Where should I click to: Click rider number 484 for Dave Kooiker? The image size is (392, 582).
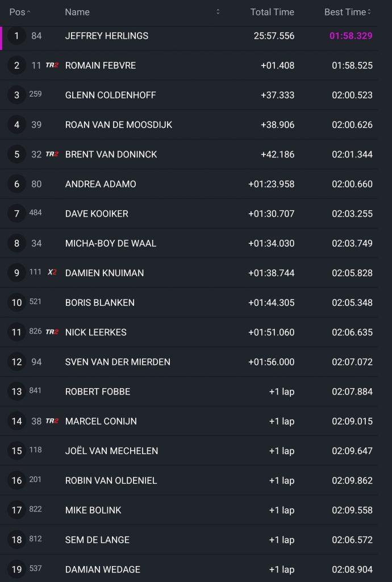click(36, 213)
